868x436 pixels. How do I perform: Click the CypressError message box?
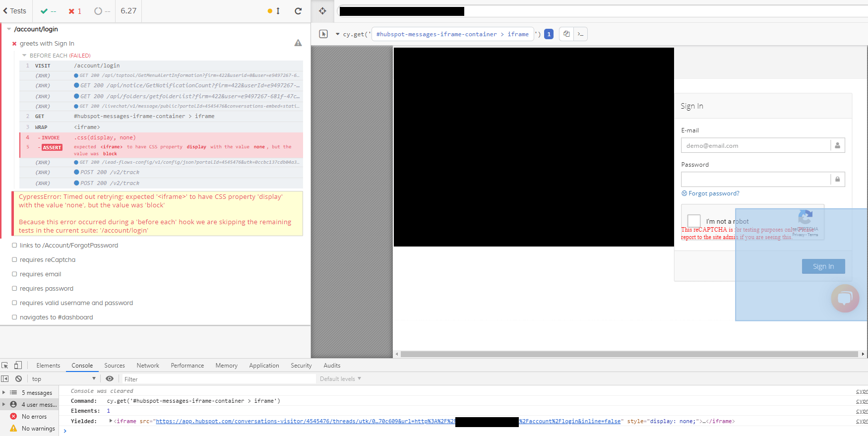pyautogui.click(x=157, y=214)
